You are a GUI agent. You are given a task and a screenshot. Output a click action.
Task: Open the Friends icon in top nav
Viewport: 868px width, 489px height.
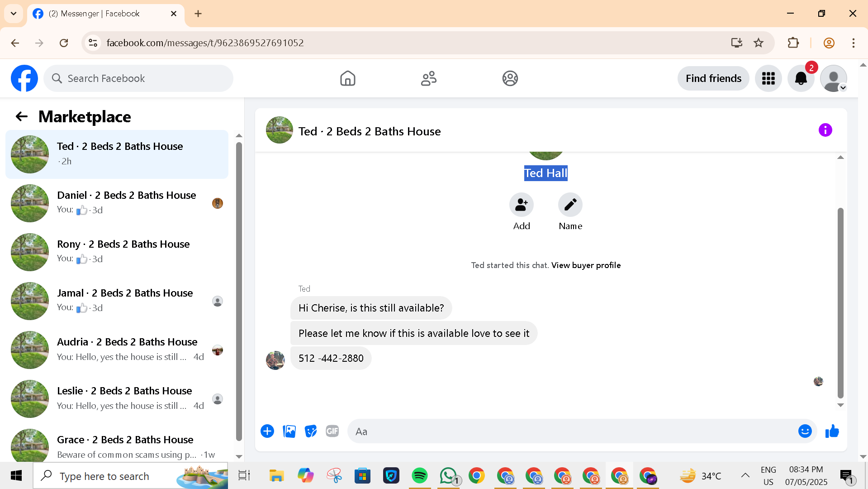coord(428,78)
